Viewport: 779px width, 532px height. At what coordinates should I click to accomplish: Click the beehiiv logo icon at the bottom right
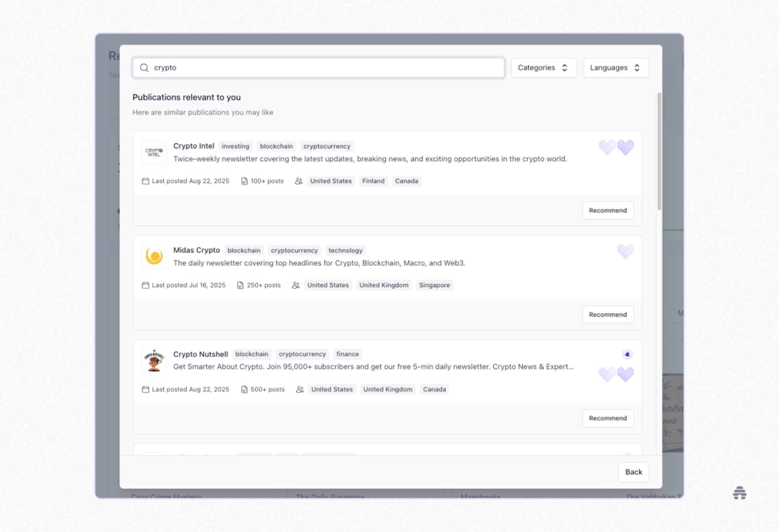pos(739,493)
